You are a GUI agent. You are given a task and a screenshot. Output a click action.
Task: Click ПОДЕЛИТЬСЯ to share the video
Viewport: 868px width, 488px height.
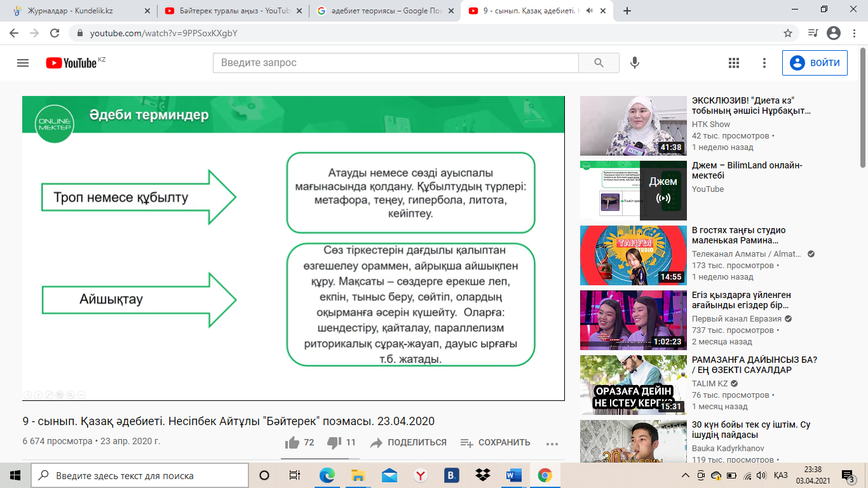[x=408, y=442]
